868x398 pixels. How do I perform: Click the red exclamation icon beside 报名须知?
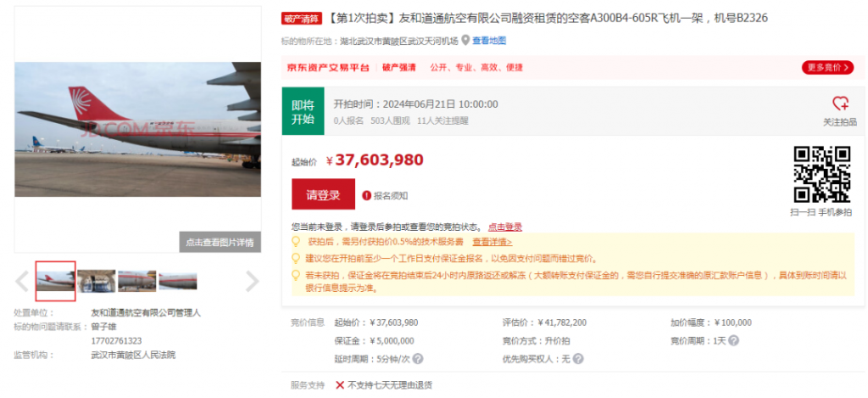[366, 196]
